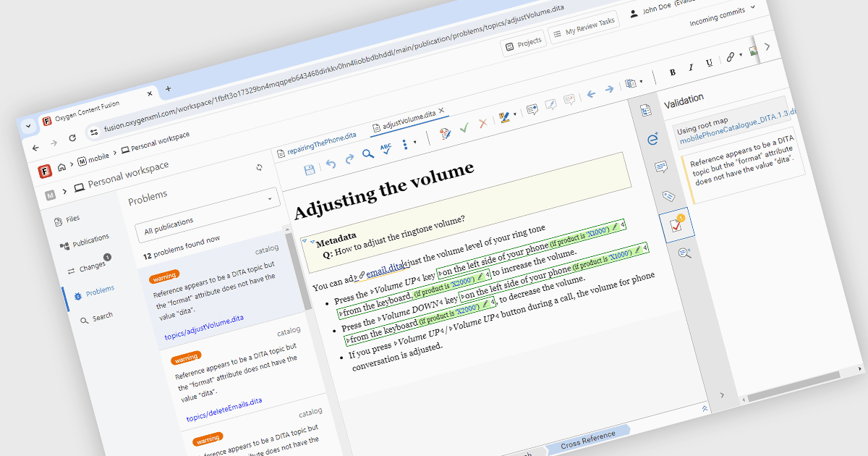Screen dimensions: 868x456
Task: Expand Incoming commits chevron
Action: click(x=753, y=7)
